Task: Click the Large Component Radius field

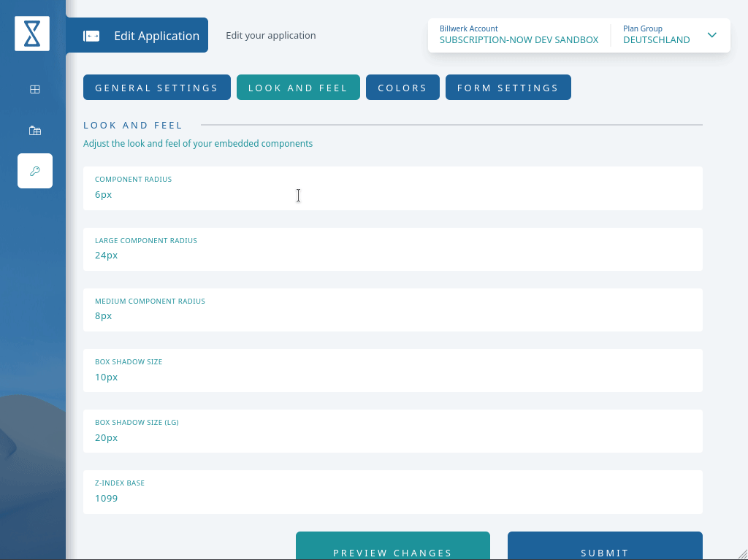Action: tap(392, 250)
